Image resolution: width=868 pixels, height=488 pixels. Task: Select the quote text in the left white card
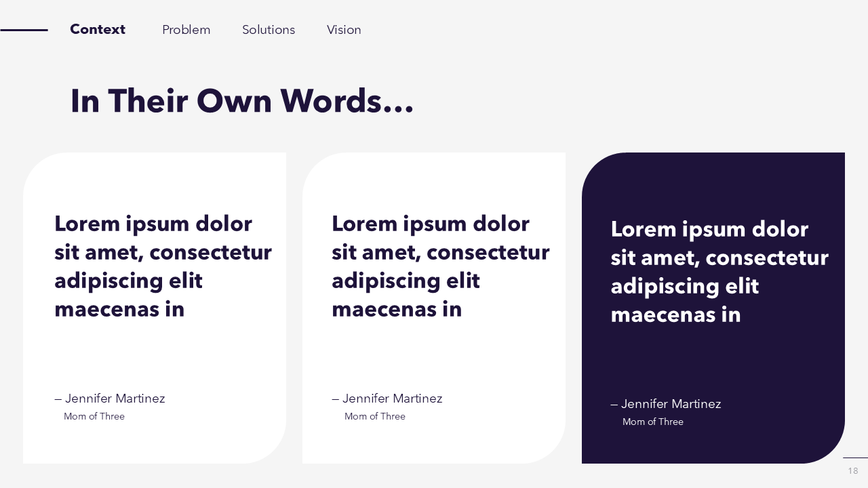click(163, 266)
